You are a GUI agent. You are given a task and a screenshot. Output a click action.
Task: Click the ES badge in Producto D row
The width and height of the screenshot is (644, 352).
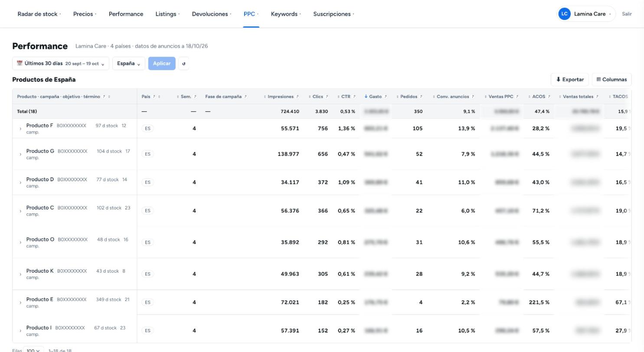(x=147, y=183)
